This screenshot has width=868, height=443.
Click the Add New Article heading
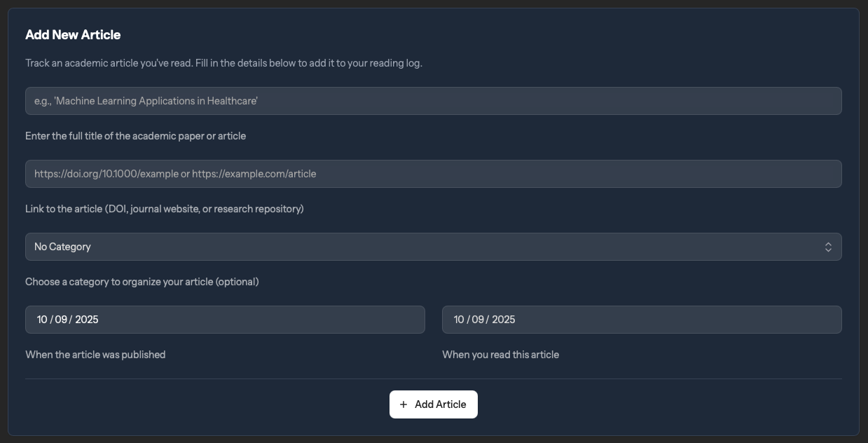coord(73,34)
